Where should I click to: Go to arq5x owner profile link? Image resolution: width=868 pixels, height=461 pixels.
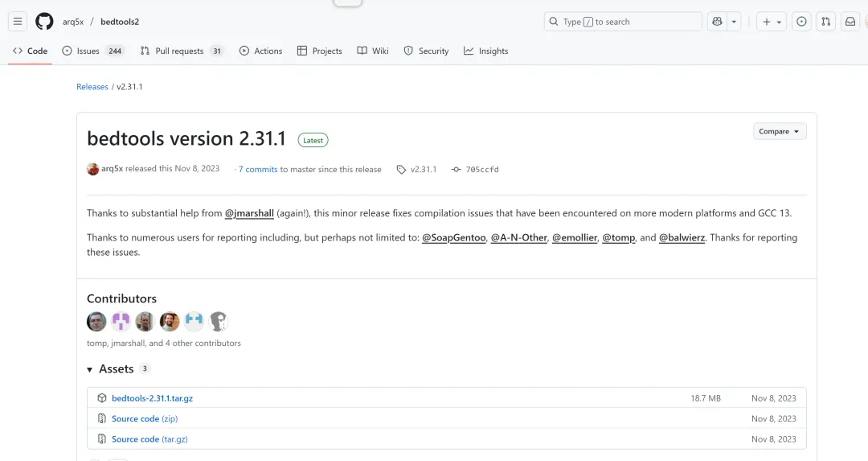click(73, 22)
